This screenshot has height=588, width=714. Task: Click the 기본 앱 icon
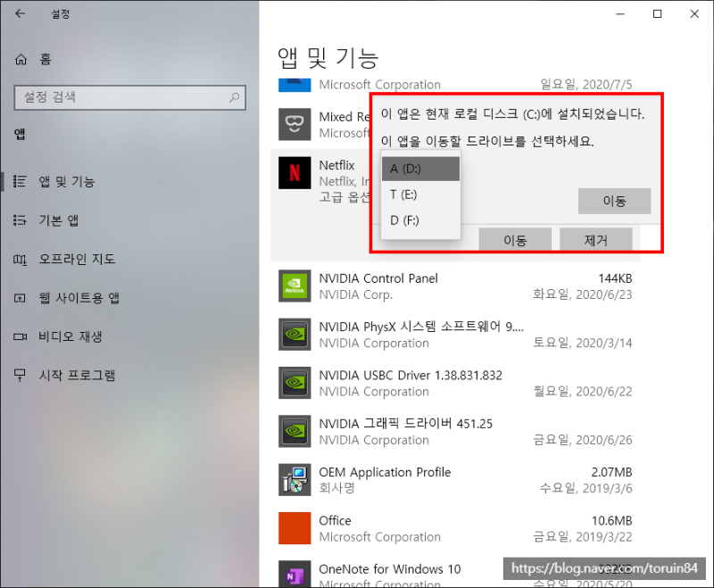(x=20, y=220)
